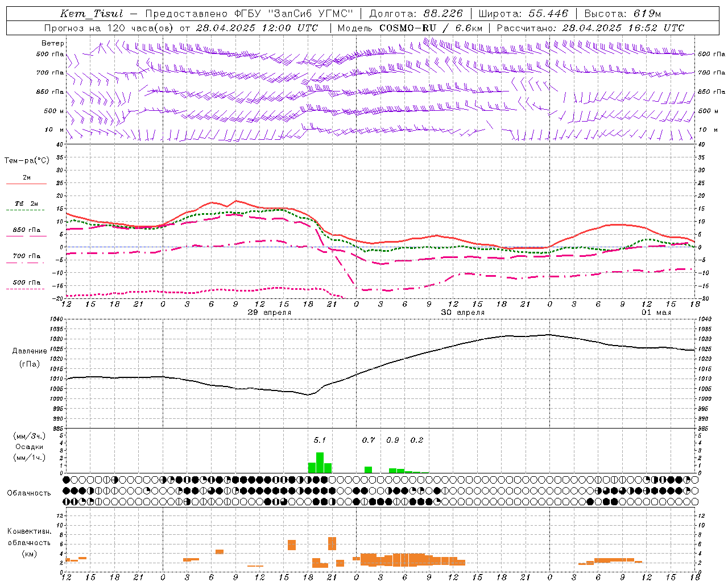
Task: Click the station name Kem_Tisul in the header
Action: pos(92,14)
